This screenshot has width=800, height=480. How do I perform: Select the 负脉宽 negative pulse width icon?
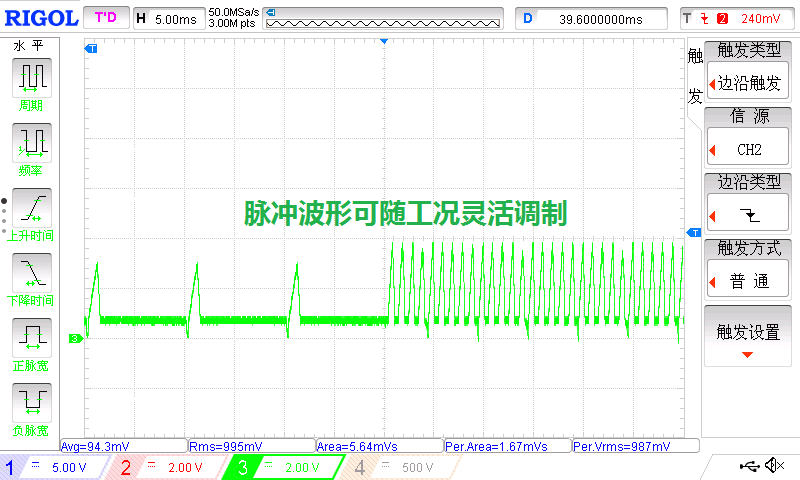[x=32, y=401]
